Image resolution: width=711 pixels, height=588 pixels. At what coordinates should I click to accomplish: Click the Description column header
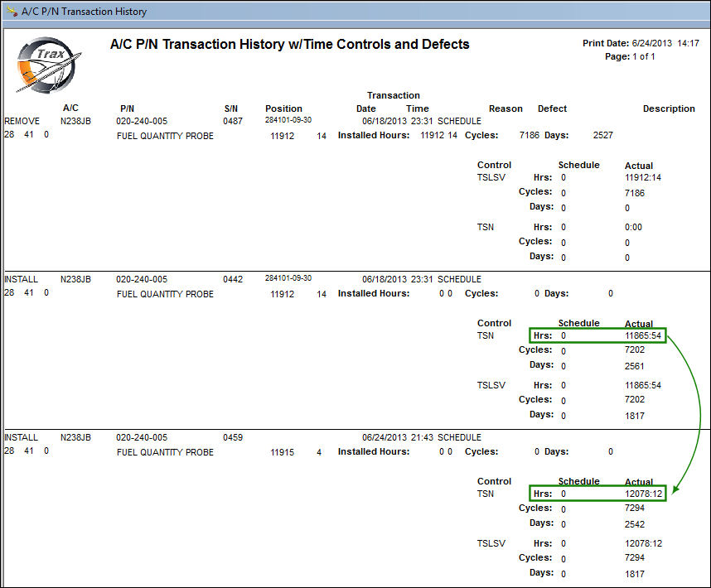(669, 108)
